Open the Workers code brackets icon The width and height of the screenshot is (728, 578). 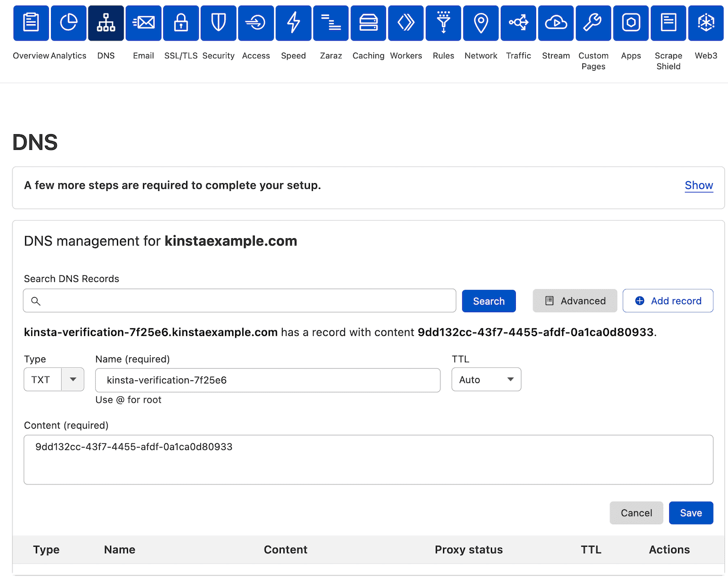(x=406, y=23)
